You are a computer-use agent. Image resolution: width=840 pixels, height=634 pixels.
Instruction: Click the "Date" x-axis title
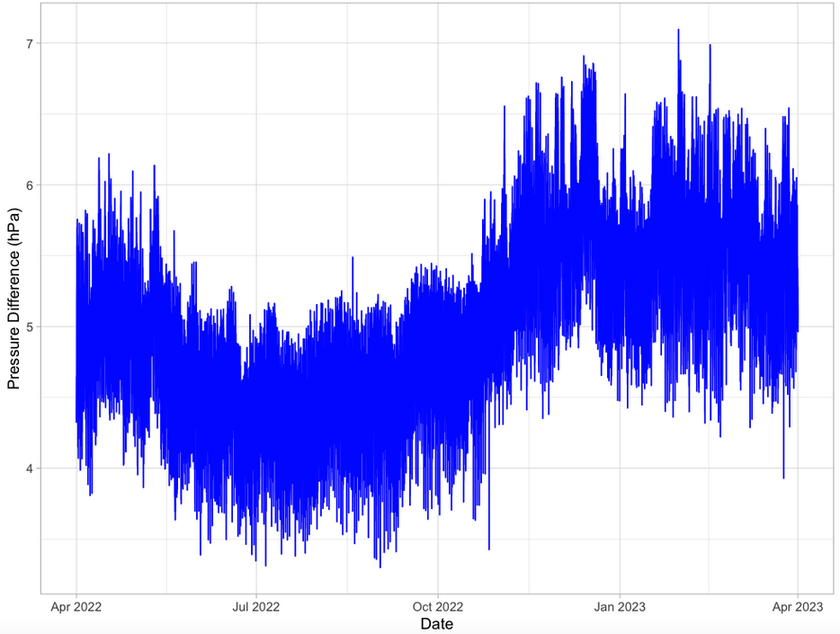pyautogui.click(x=436, y=623)
